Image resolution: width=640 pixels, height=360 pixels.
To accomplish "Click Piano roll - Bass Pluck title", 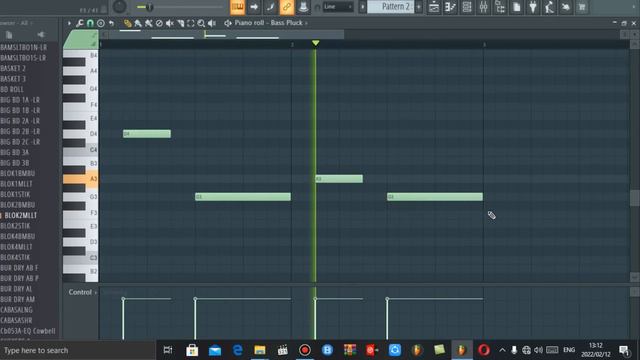I will pyautogui.click(x=268, y=23).
